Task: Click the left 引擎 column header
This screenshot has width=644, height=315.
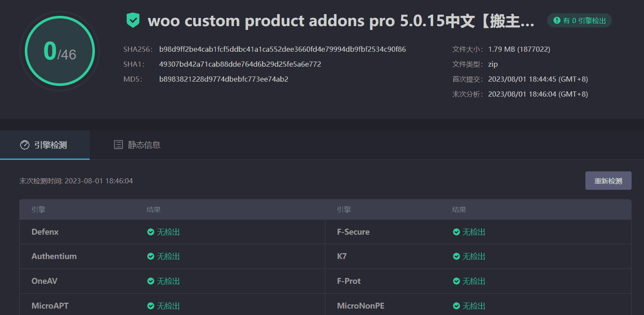Action: coord(38,210)
